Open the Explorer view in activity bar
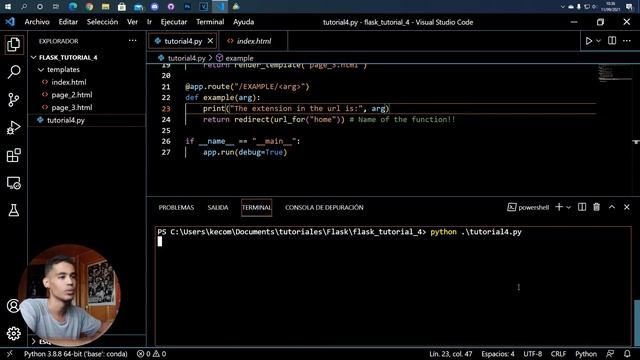 (x=13, y=44)
